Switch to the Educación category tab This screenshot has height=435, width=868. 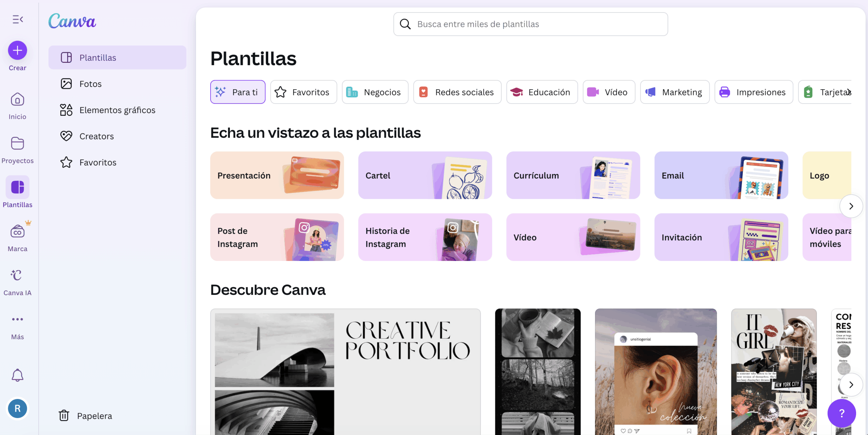(x=542, y=92)
